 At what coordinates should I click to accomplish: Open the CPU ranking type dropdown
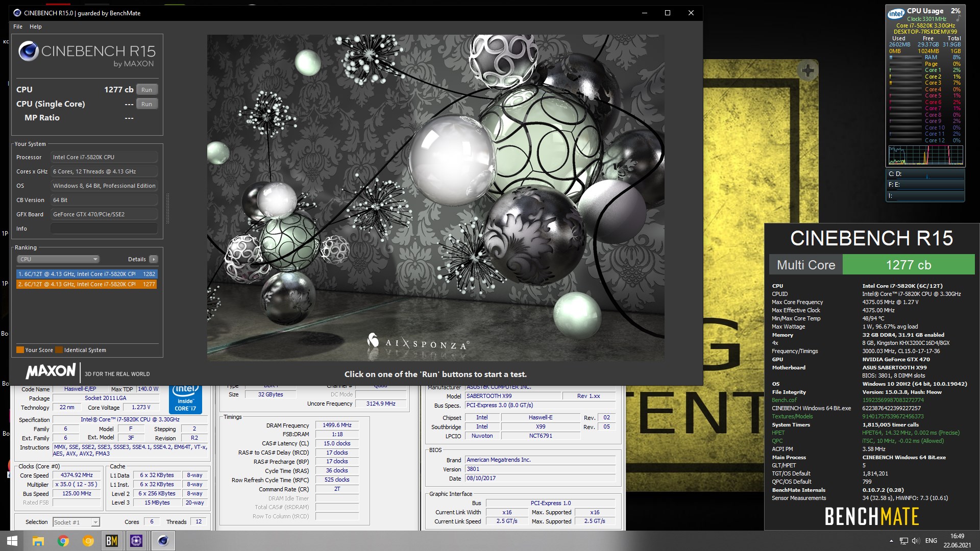[x=58, y=259]
